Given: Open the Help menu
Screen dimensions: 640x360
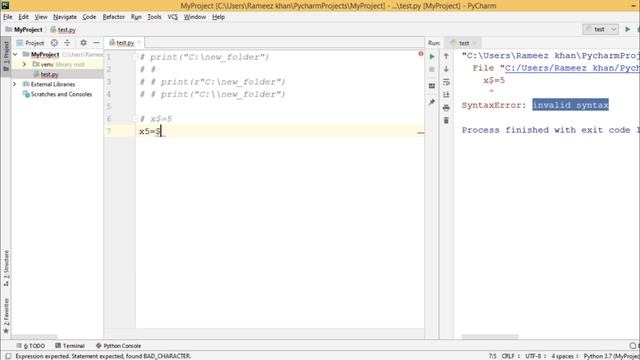Looking at the screenshot, I should coord(218,17).
